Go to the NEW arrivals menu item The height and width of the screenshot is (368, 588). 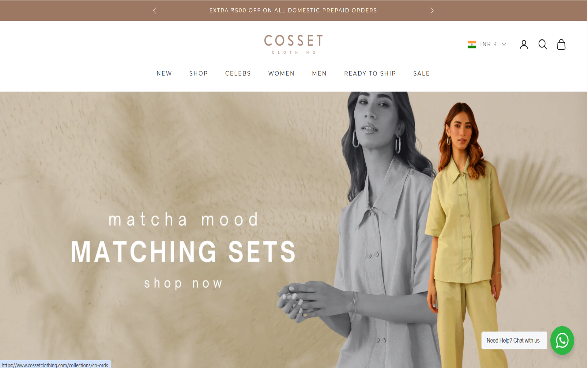point(164,74)
